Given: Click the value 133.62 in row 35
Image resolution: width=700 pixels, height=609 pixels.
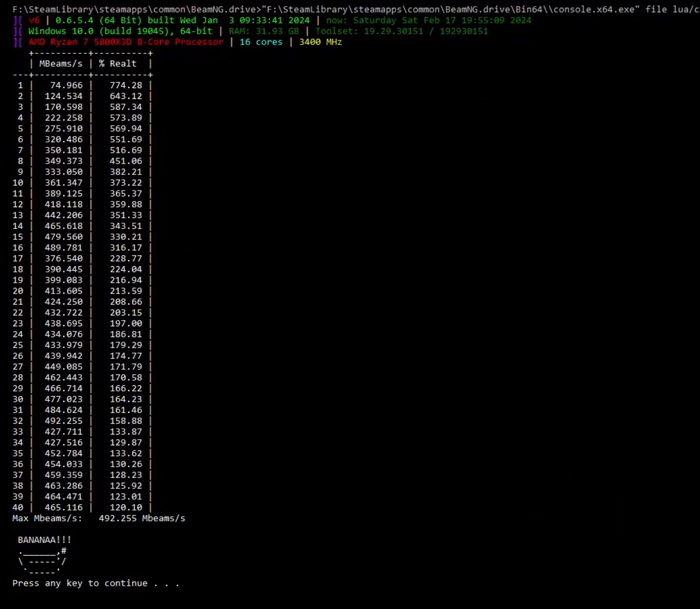Looking at the screenshot, I should coord(126,454).
